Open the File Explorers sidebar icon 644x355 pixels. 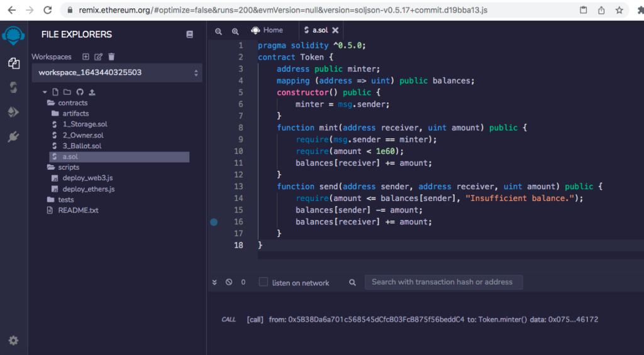[x=14, y=63]
